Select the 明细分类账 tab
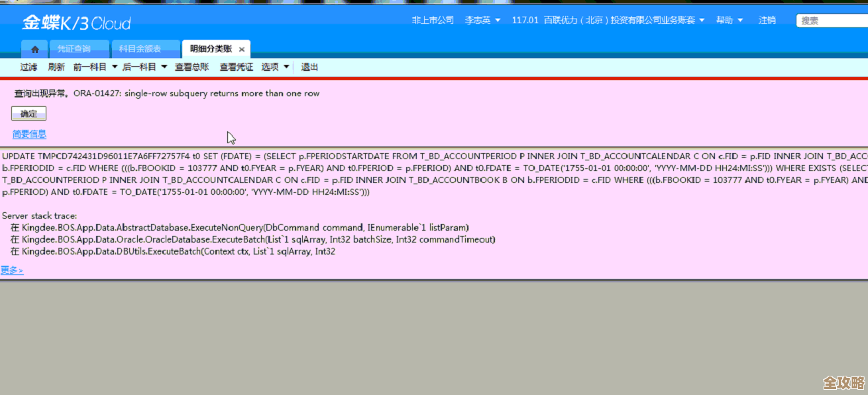This screenshot has height=395, width=868. [x=209, y=48]
